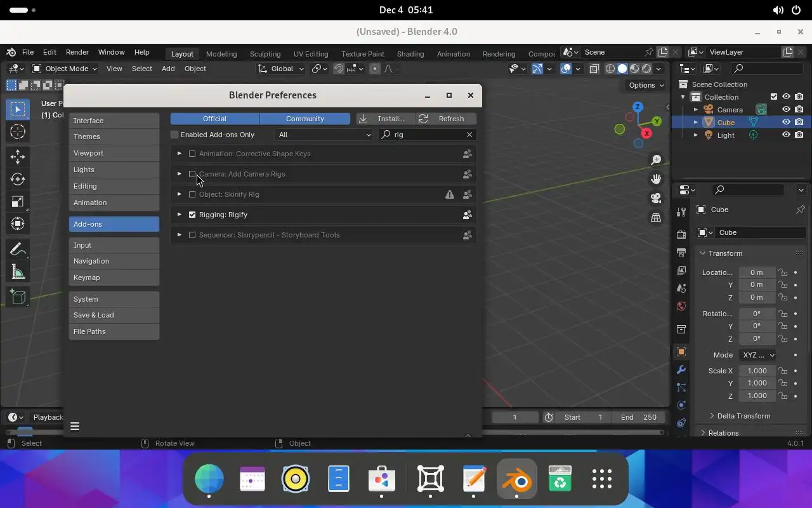This screenshot has height=508, width=812.
Task: Switch to the Shading workspace tab
Action: click(x=410, y=54)
